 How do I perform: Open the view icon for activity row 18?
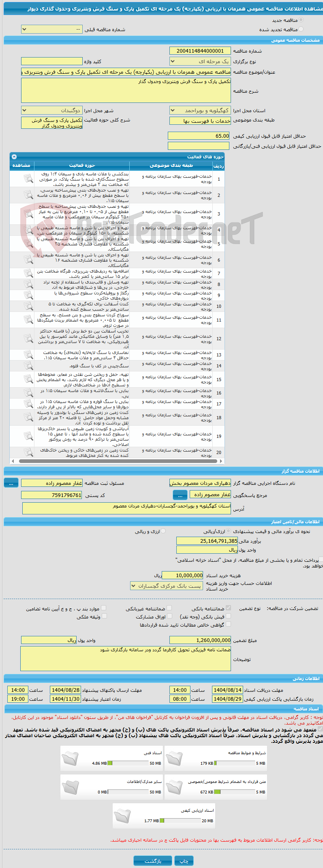tap(28, 417)
